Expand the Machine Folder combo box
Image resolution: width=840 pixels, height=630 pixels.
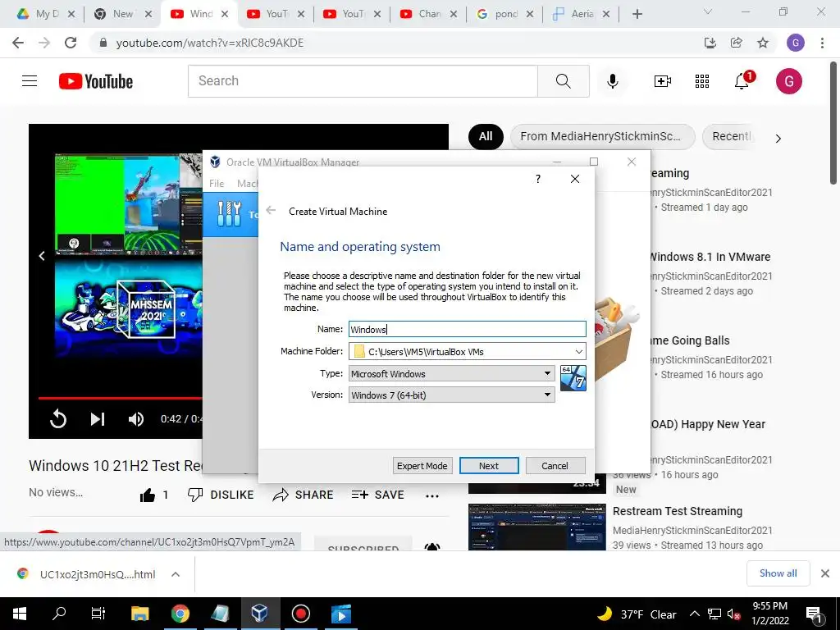pyautogui.click(x=579, y=351)
